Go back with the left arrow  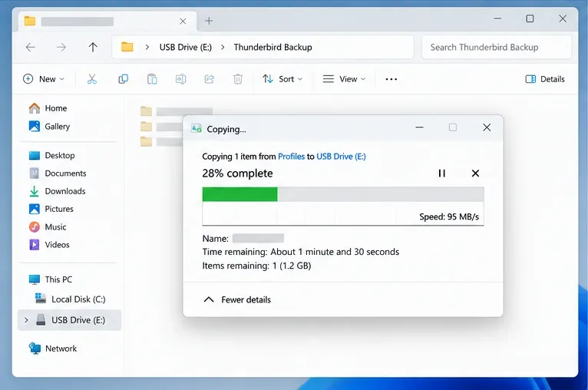click(x=31, y=48)
